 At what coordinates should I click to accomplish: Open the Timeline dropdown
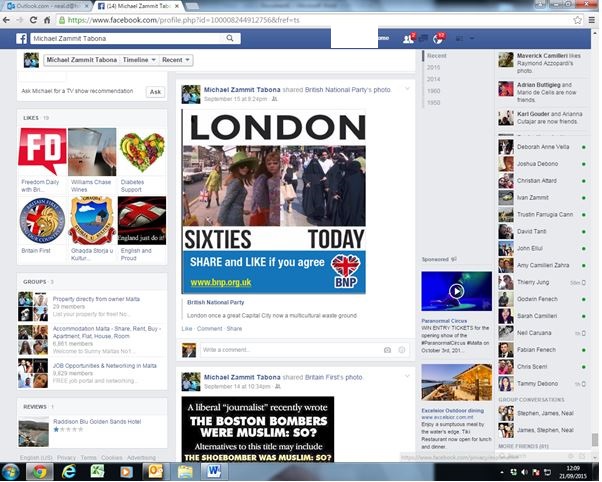[x=139, y=60]
